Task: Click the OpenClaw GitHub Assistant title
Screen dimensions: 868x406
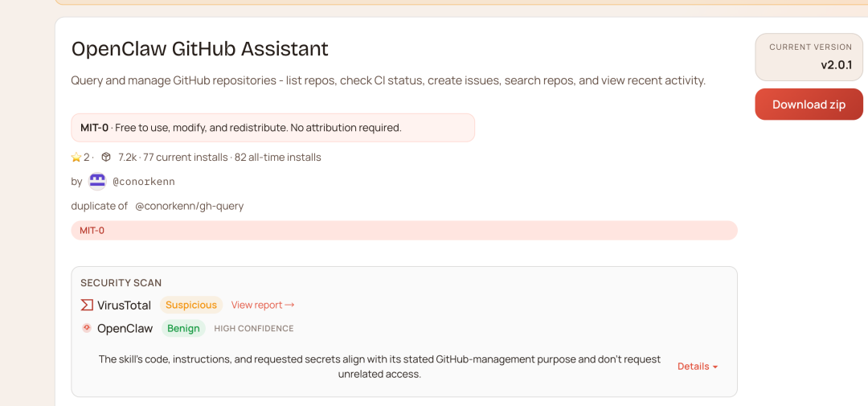Action: (199, 48)
